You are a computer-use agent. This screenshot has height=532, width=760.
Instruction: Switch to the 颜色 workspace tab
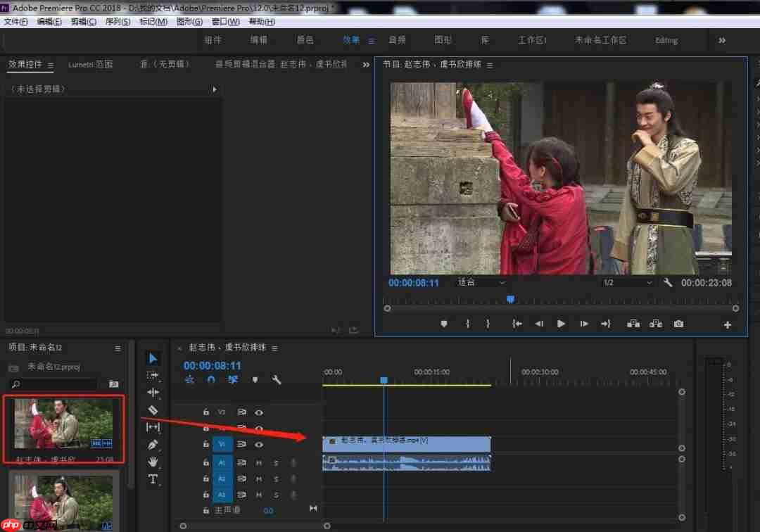305,40
